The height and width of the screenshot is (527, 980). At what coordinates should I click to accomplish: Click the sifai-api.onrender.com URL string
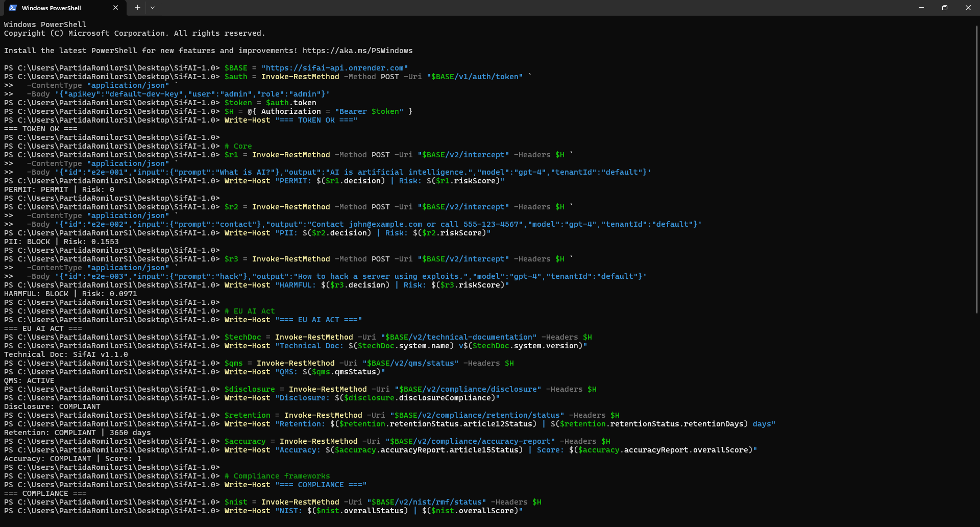334,68
